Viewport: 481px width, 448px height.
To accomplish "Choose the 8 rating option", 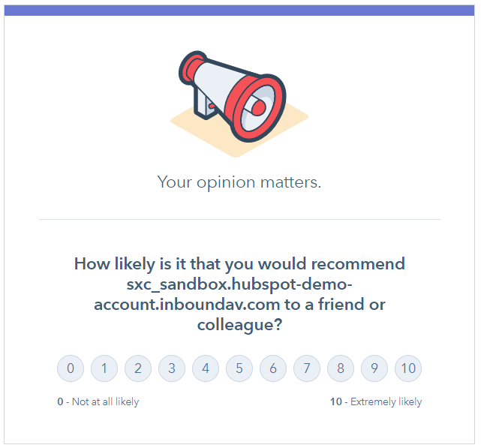I will pyautogui.click(x=341, y=368).
